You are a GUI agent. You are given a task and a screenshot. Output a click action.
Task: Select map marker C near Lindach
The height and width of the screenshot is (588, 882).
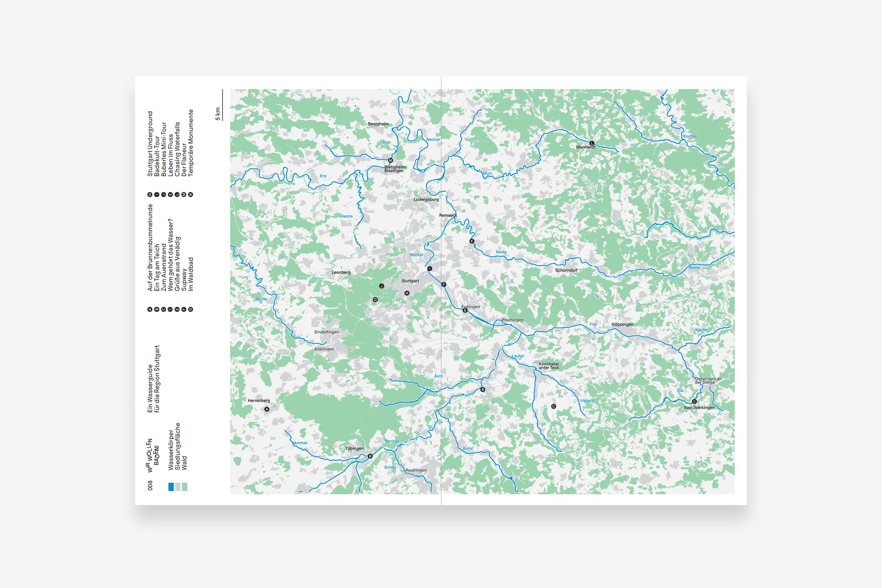point(554,407)
